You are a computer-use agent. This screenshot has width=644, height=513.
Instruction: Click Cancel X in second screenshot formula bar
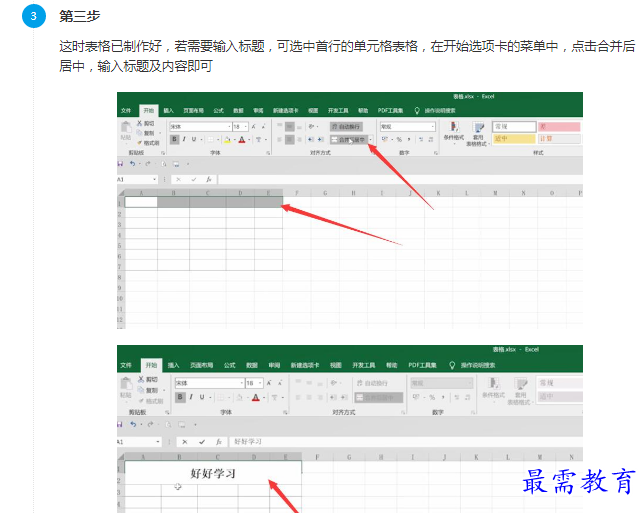click(185, 442)
